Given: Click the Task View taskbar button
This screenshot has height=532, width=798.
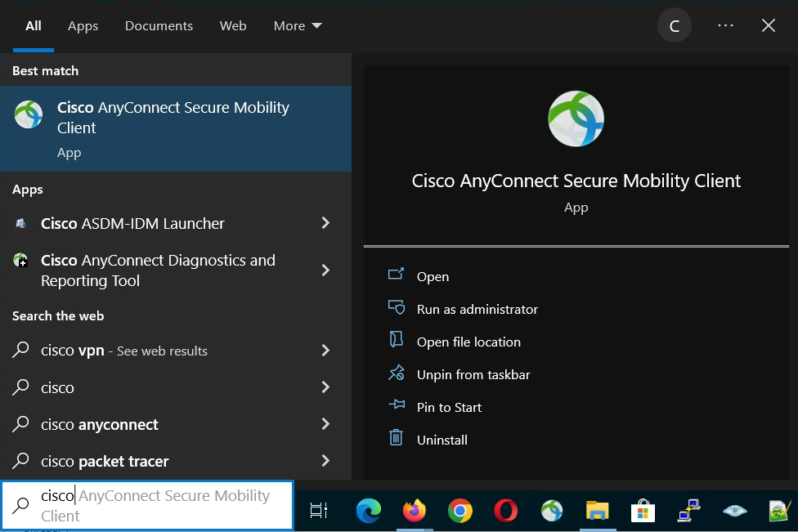Looking at the screenshot, I should [x=319, y=512].
